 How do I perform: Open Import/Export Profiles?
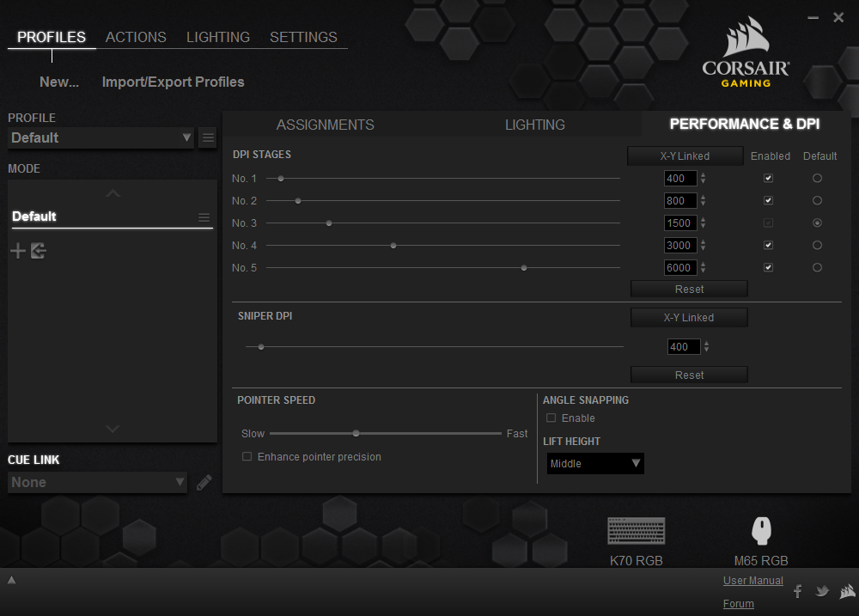[x=174, y=82]
